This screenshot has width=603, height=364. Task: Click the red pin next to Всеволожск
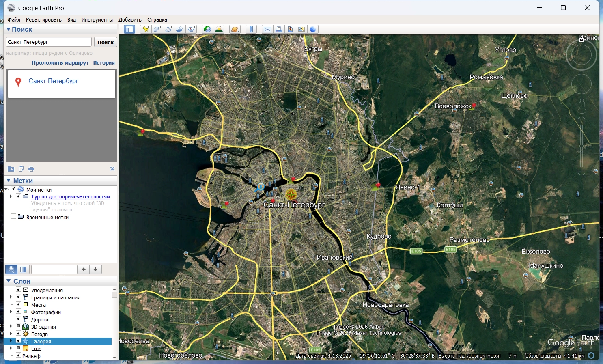pyautogui.click(x=473, y=106)
